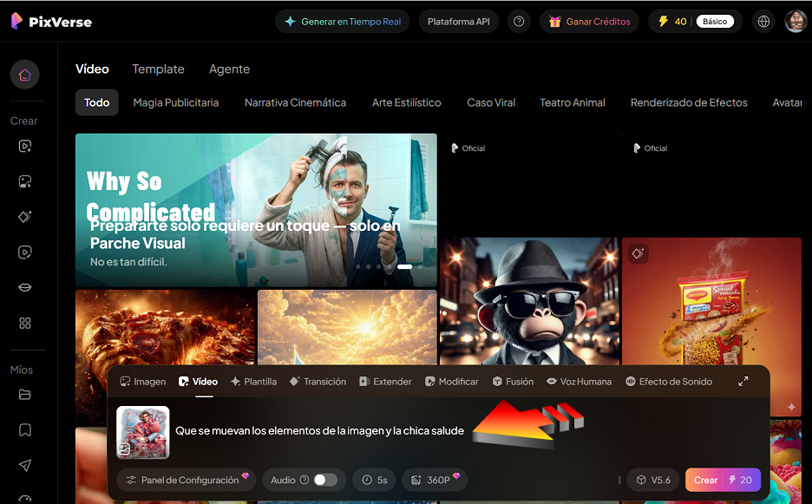Screen dimensions: 812x504
Task: Open the grid apps icon in sidebar
Action: tap(25, 323)
